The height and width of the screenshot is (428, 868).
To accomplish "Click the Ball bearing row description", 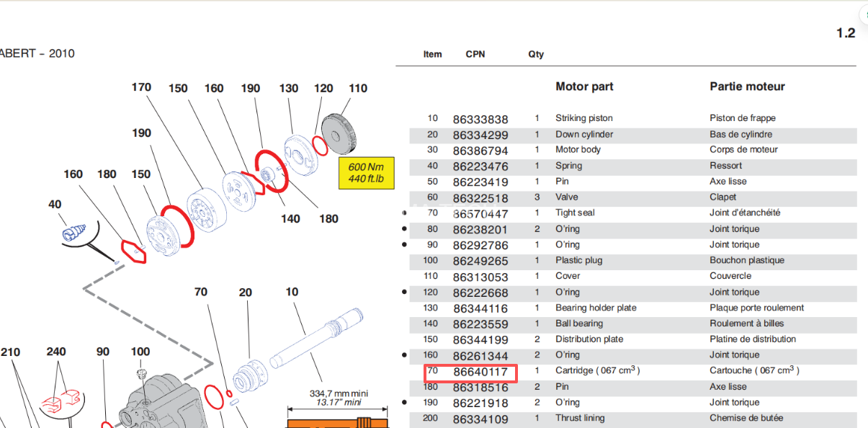I will pos(578,324).
